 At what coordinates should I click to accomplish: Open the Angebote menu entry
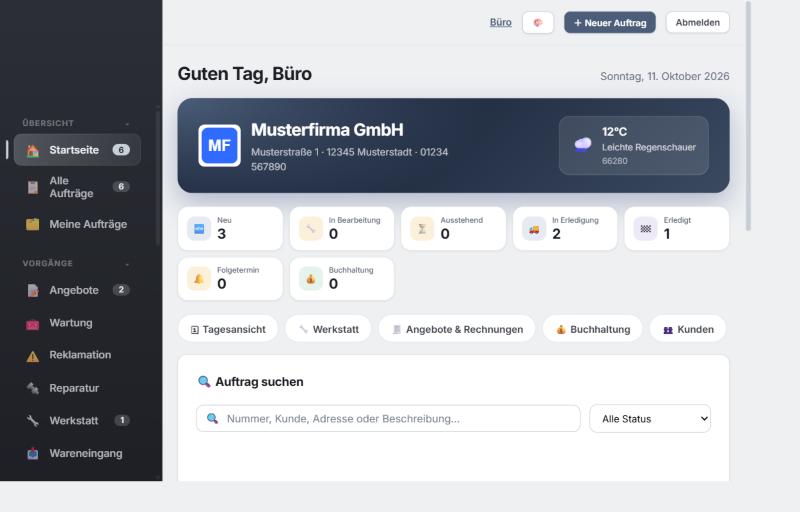(78, 291)
